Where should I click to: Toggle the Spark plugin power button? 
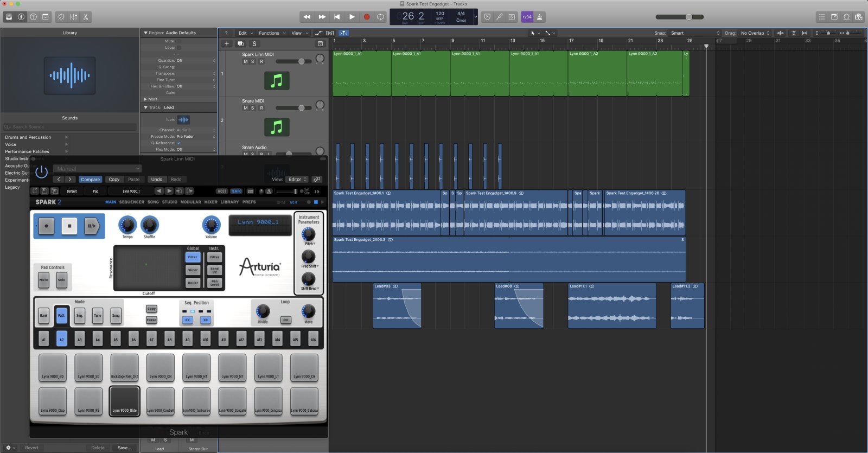click(x=41, y=173)
